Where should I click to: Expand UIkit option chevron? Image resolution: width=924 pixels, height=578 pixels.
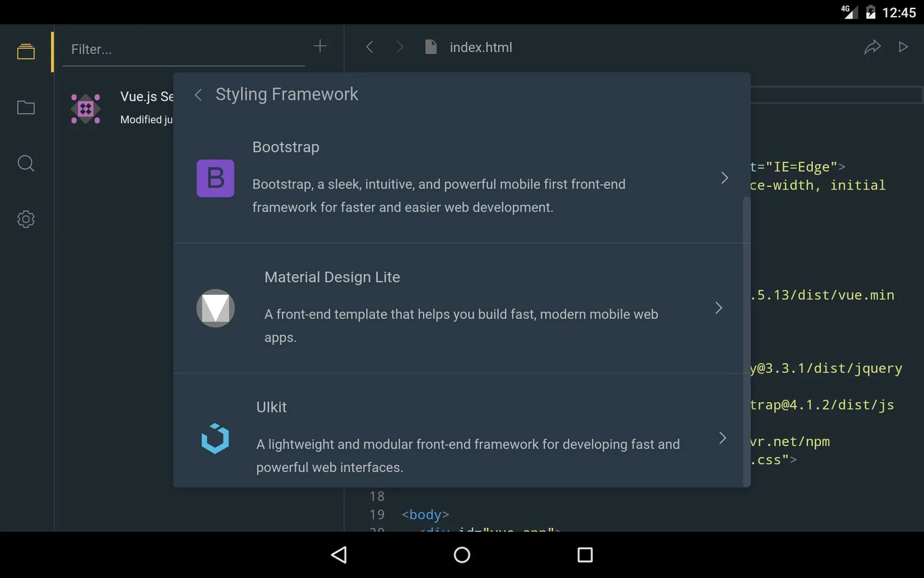722,438
